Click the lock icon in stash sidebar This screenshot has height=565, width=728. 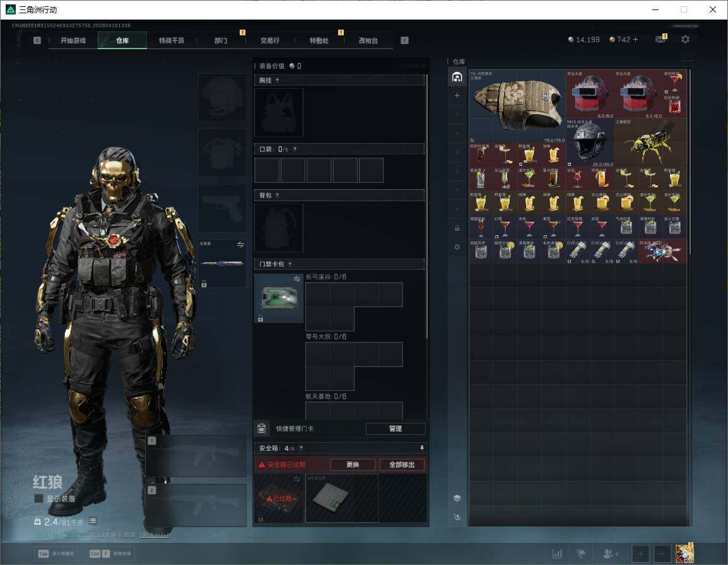click(x=457, y=228)
